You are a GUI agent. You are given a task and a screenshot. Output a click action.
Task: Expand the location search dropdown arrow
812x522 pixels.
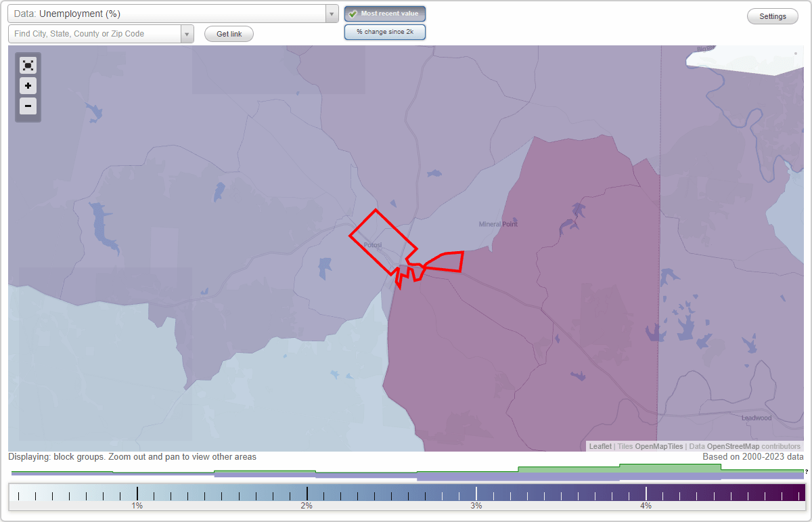[x=187, y=34]
